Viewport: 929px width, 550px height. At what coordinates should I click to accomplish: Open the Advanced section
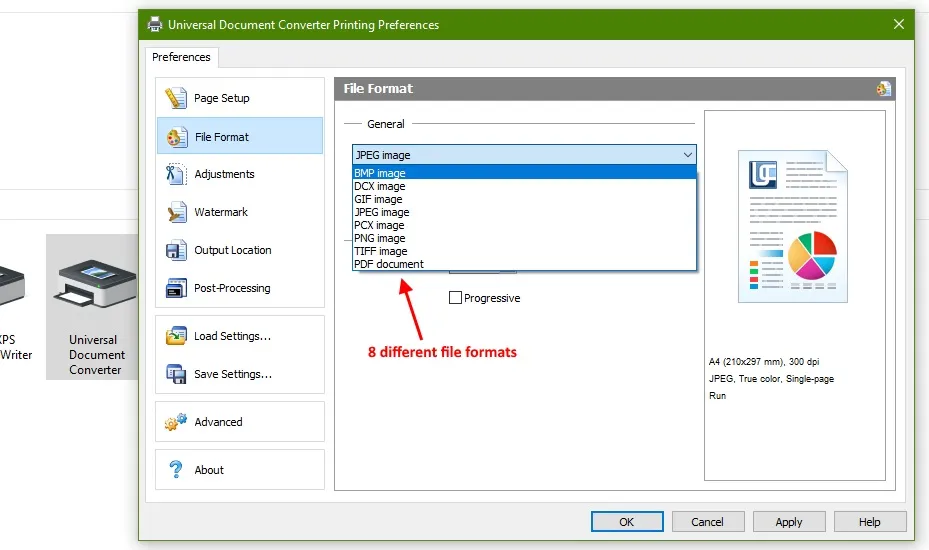240,422
